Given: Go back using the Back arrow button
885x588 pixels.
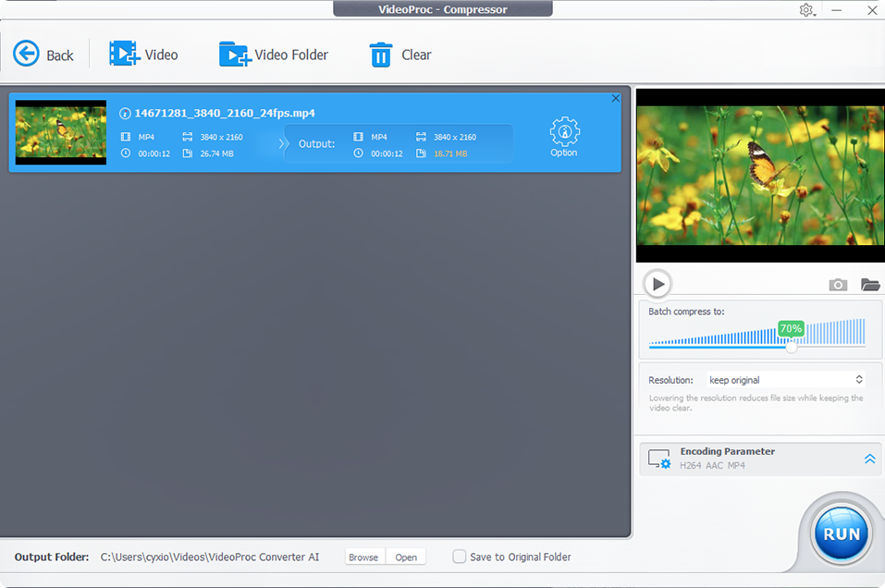Looking at the screenshot, I should coord(43,55).
